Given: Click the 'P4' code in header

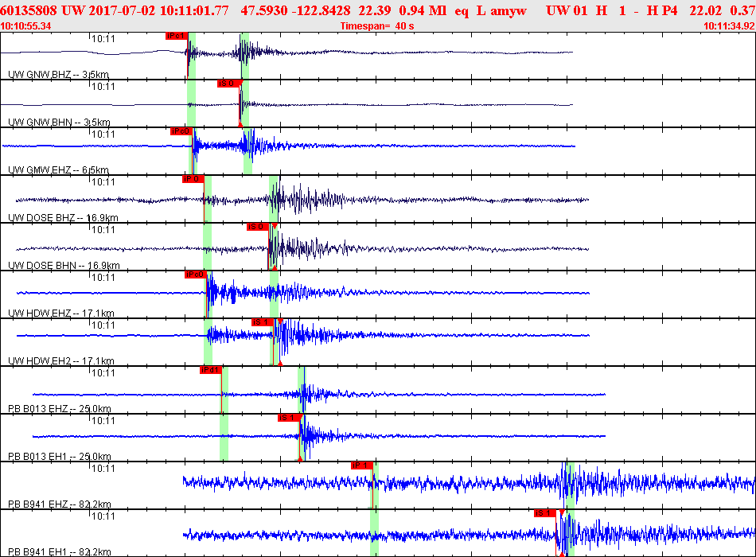Looking at the screenshot, I should (669, 10).
